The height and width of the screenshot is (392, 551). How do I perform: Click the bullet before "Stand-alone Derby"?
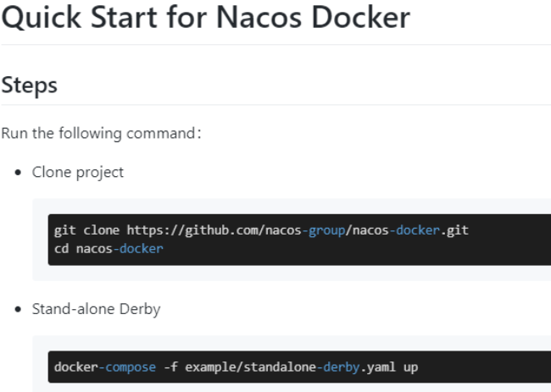(19, 310)
